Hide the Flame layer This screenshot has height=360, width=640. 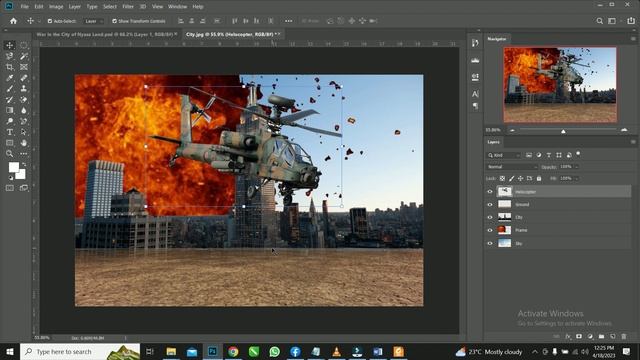coord(490,230)
